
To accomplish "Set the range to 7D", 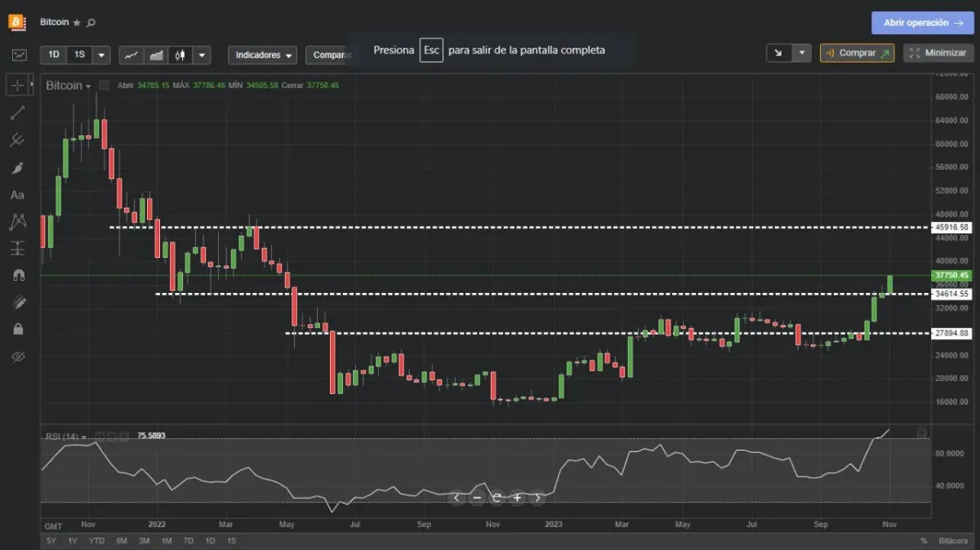I will pyautogui.click(x=188, y=541).
